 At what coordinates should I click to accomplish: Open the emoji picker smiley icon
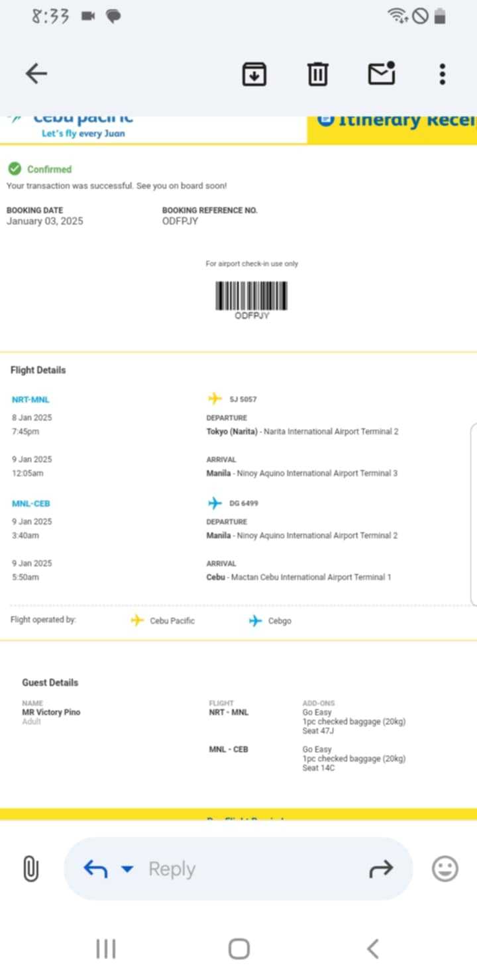coord(445,869)
